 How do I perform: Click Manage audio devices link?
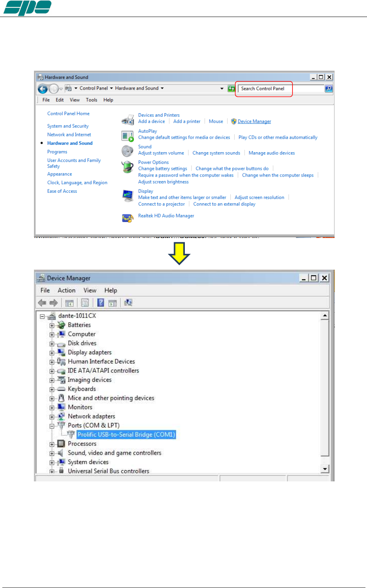click(x=272, y=153)
